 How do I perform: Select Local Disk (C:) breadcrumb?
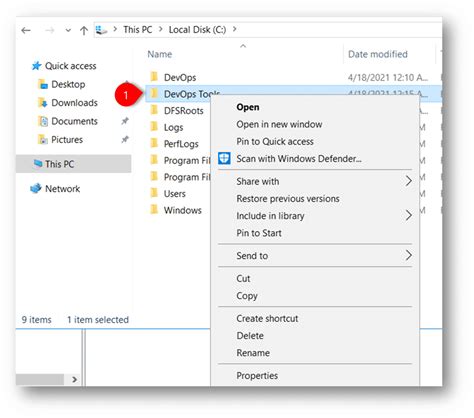(197, 30)
